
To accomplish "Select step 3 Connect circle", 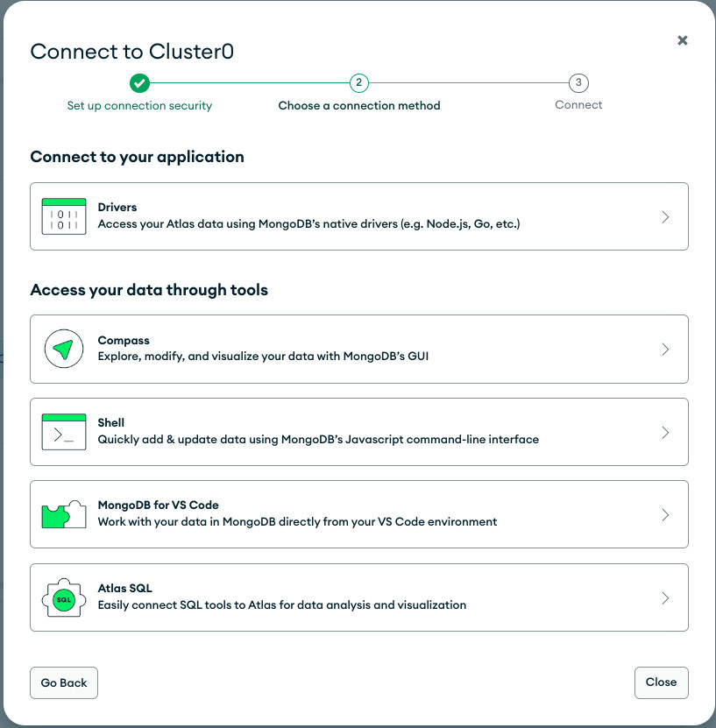I will 578,83.
